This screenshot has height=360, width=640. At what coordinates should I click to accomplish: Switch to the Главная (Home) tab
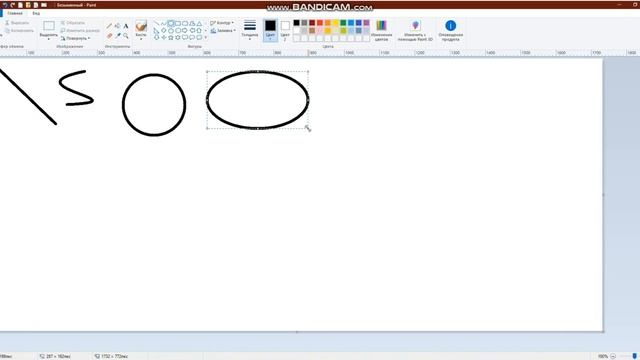pos(15,13)
